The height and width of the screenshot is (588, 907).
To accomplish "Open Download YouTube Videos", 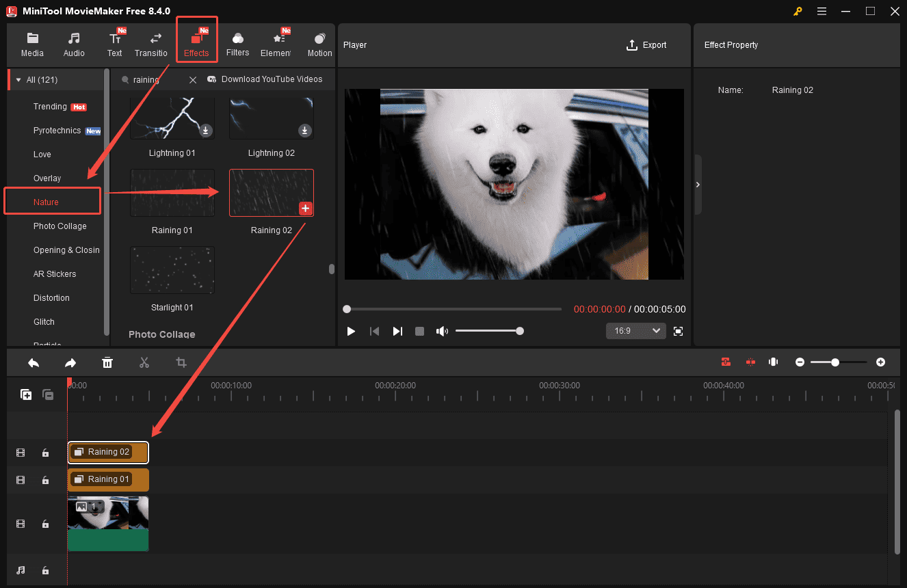I will (x=266, y=79).
